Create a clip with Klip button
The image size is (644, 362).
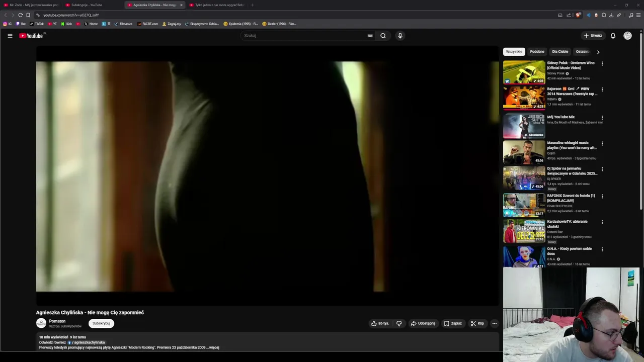click(477, 323)
